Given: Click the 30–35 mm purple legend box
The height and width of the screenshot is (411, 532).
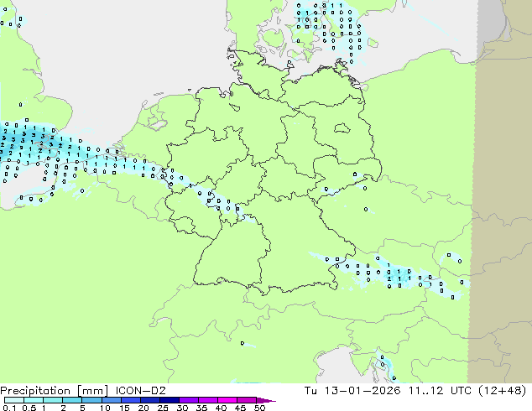Looking at the screenshot, I should coord(188,400).
